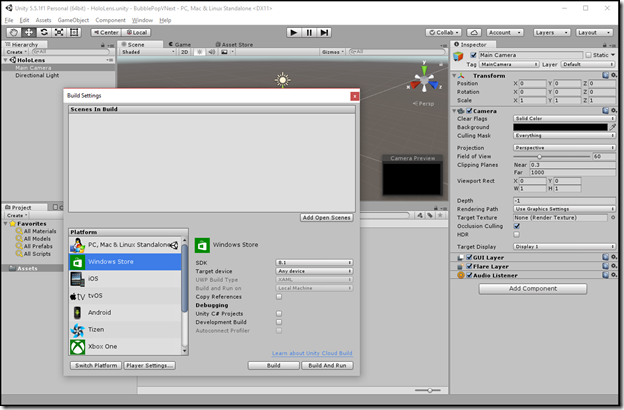Enable Unity C# Projects checkbox
This screenshot has height=410, width=624.
[x=279, y=314]
